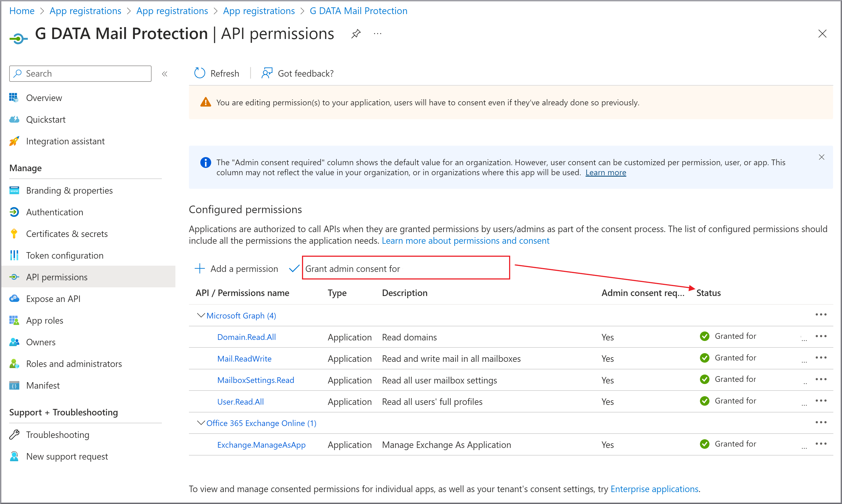This screenshot has width=842, height=504.
Task: Go to Home breadcrumb
Action: click(x=22, y=11)
